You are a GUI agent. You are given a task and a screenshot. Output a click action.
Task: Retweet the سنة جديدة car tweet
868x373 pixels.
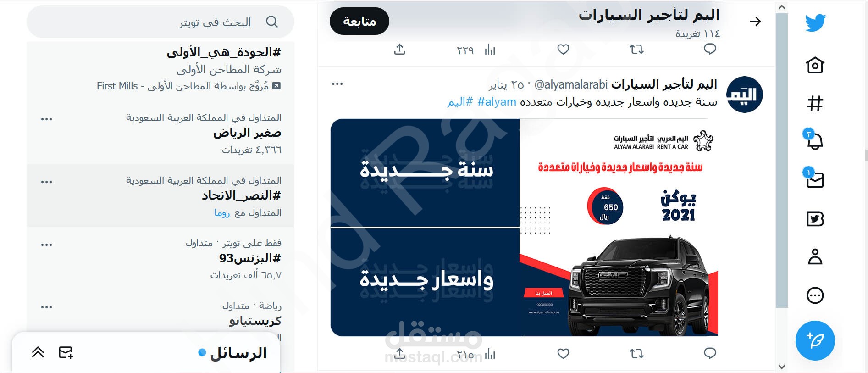pyautogui.click(x=636, y=353)
